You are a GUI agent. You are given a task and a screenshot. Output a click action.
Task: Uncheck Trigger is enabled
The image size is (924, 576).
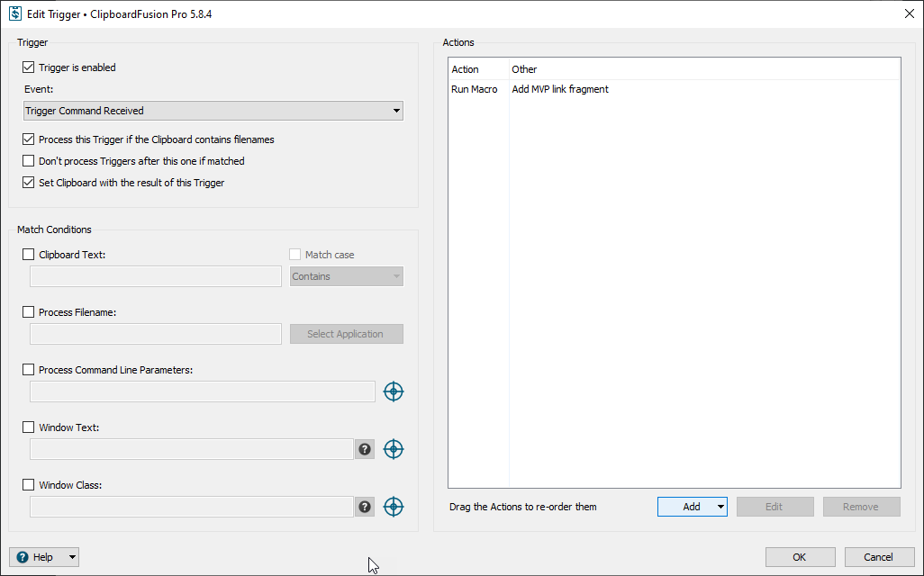coord(28,67)
